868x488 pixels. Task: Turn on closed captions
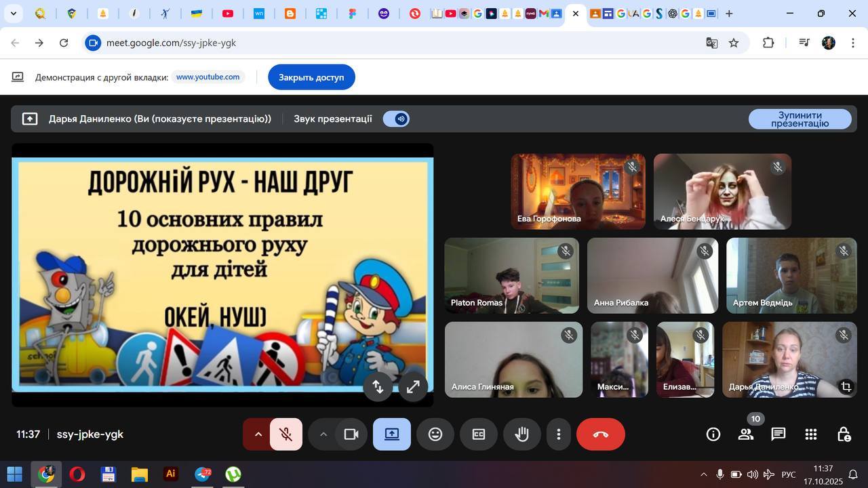[x=479, y=434]
